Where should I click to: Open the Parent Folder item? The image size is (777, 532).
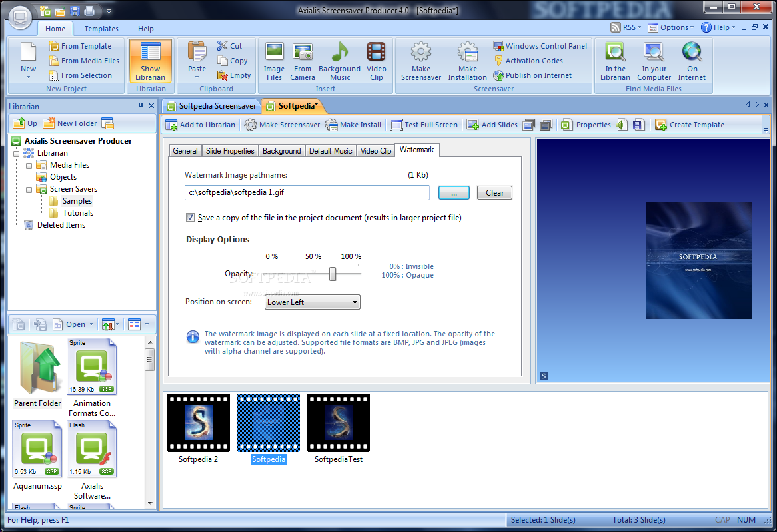[38, 374]
